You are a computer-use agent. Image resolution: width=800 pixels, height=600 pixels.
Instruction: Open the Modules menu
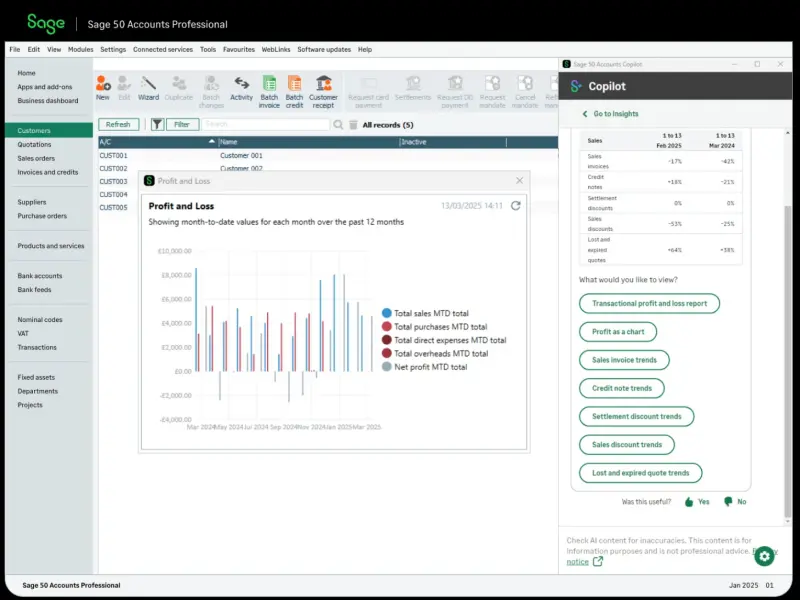(x=80, y=49)
